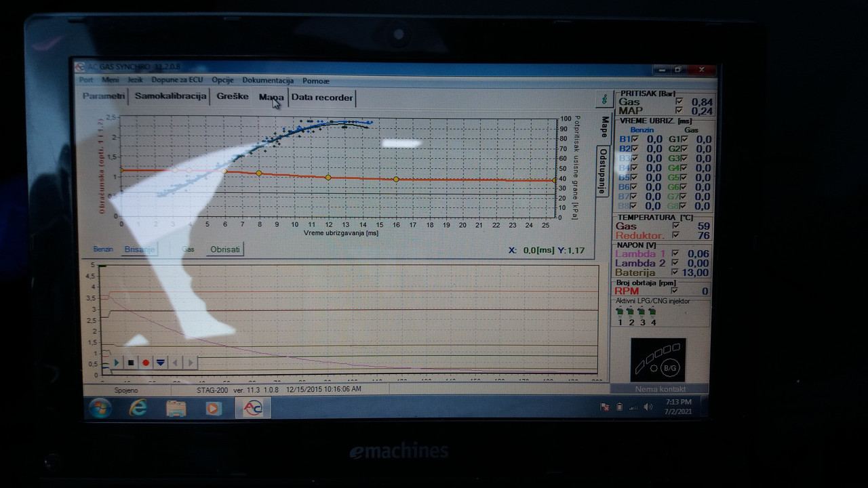Switch to the Samokalibracija tab
The height and width of the screenshot is (488, 868).
click(171, 96)
